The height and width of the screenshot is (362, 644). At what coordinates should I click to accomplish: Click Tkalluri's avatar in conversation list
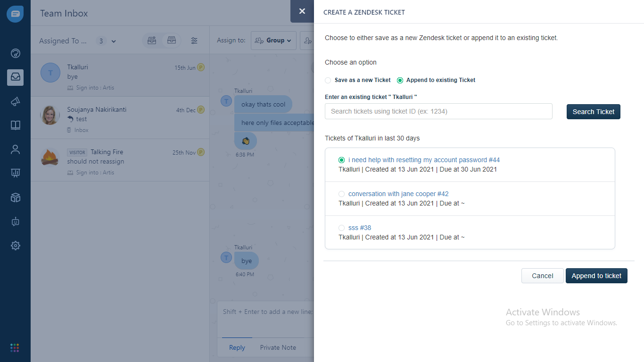tap(50, 73)
